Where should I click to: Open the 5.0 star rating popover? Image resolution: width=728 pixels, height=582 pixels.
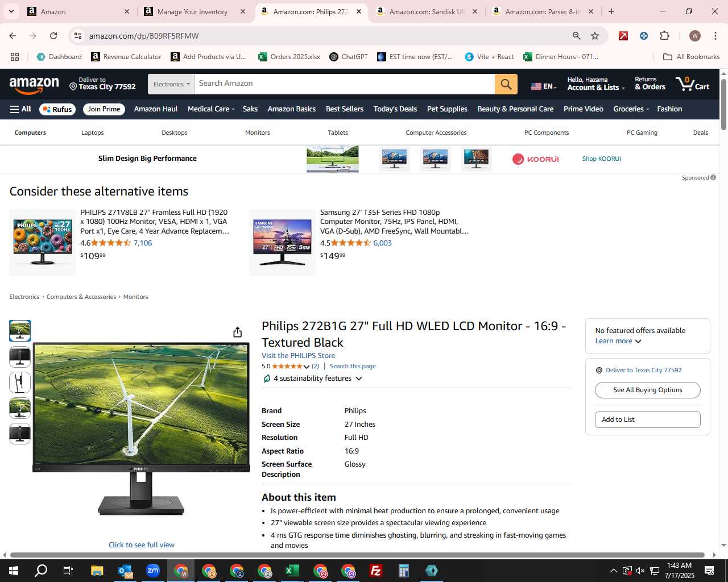(x=286, y=367)
